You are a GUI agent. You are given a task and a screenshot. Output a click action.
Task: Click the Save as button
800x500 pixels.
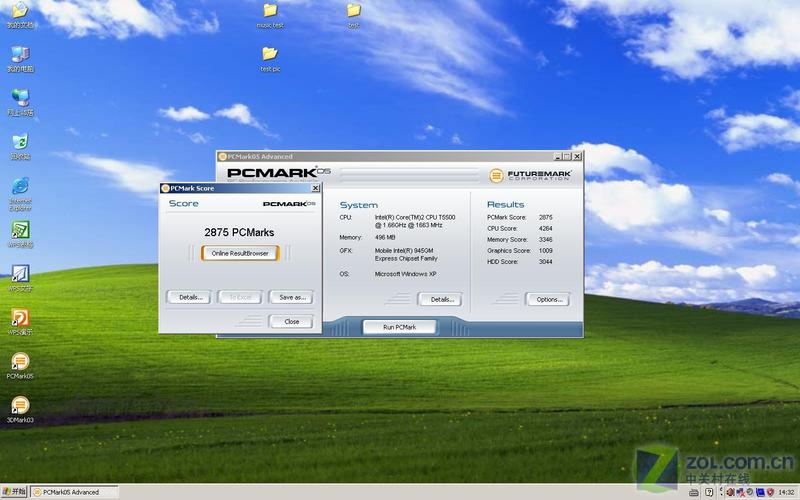(291, 297)
